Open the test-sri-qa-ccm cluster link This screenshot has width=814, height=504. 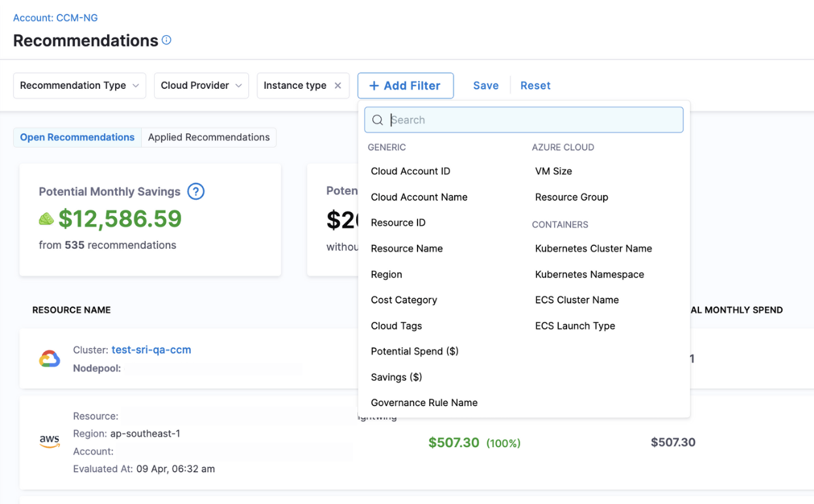151,350
